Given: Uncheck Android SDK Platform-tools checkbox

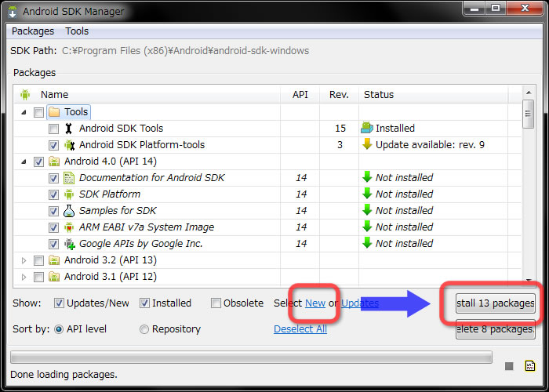Looking at the screenshot, I should pos(53,145).
